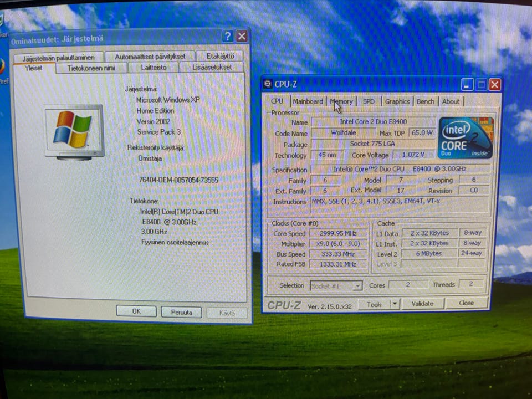Image resolution: width=532 pixels, height=399 pixels.
Task: Click the Service Pack 3 text
Action: tap(159, 132)
